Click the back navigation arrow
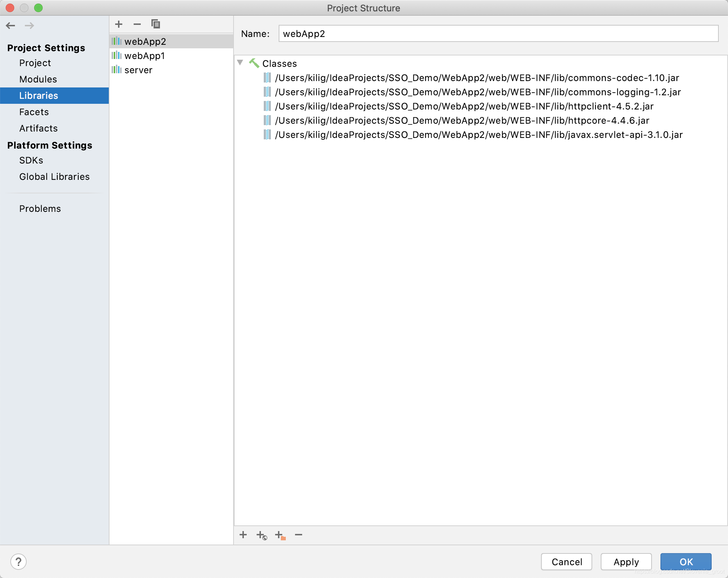This screenshot has height=578, width=728. pos(11,26)
